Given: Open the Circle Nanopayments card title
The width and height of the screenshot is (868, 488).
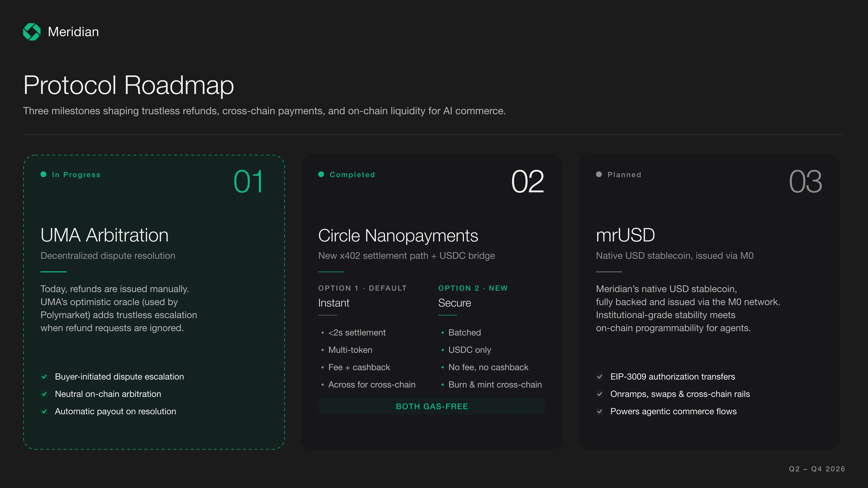Looking at the screenshot, I should point(398,235).
